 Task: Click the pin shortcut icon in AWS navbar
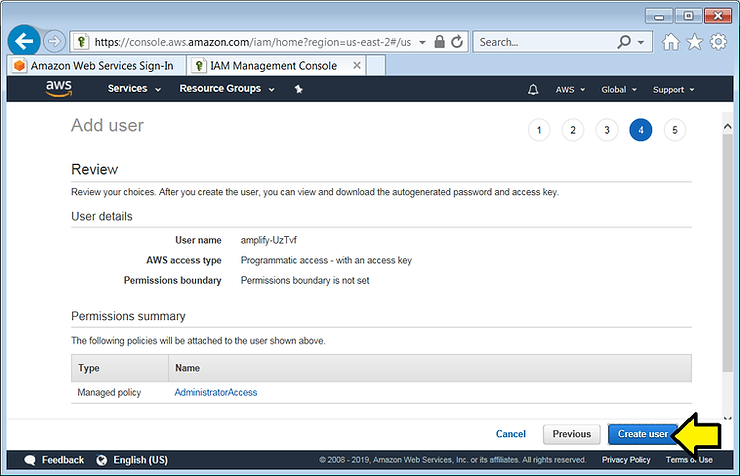pyautogui.click(x=298, y=90)
